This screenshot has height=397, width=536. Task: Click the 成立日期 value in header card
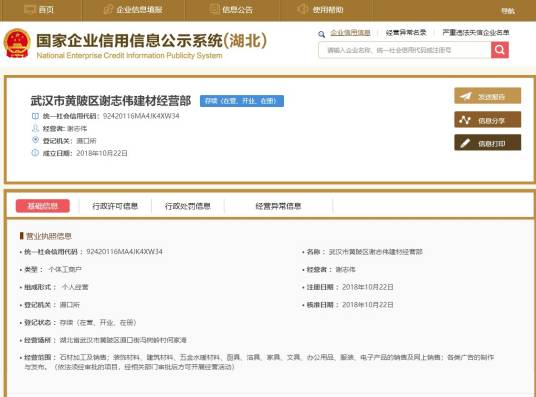click(102, 153)
